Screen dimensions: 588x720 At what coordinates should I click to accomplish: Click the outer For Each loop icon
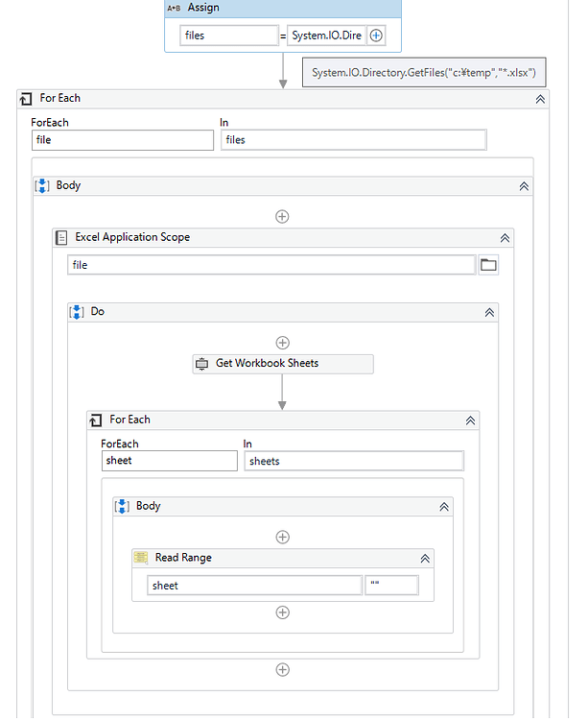pyautogui.click(x=26, y=98)
